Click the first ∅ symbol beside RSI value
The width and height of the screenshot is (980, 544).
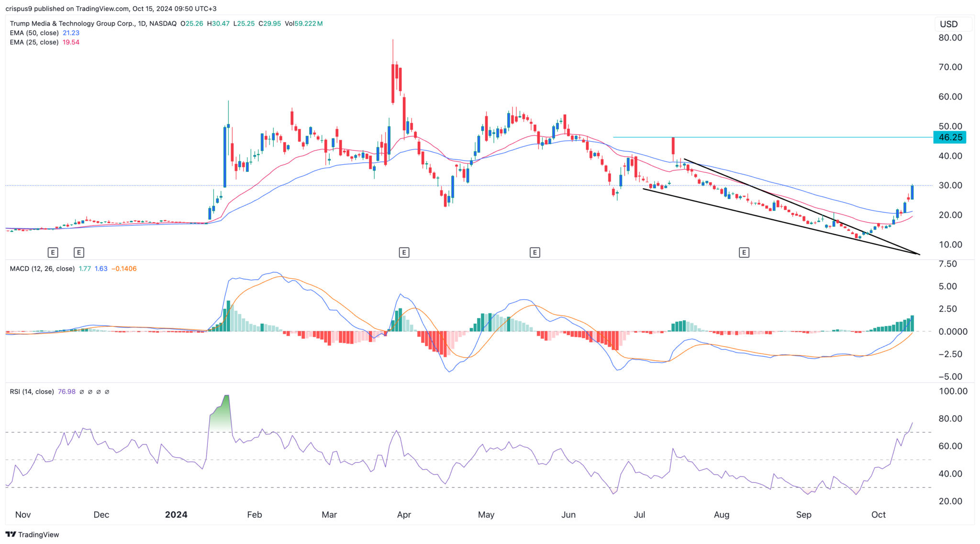coord(82,392)
